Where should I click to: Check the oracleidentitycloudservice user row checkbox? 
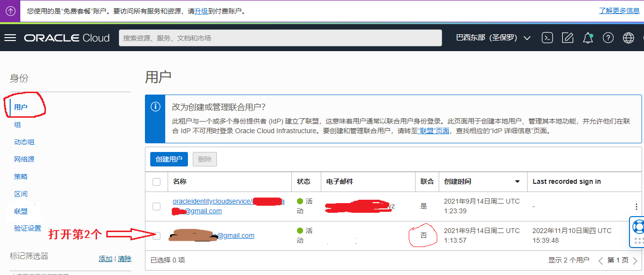click(x=157, y=206)
